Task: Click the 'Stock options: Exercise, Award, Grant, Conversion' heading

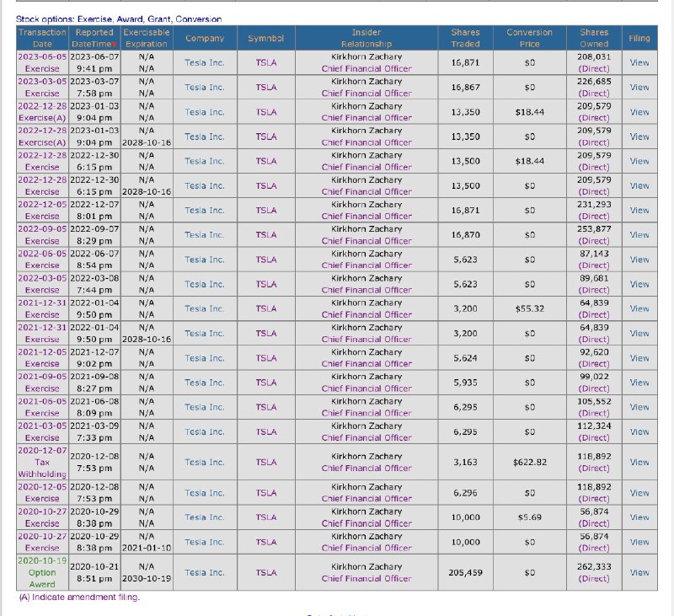Action: coord(119,19)
